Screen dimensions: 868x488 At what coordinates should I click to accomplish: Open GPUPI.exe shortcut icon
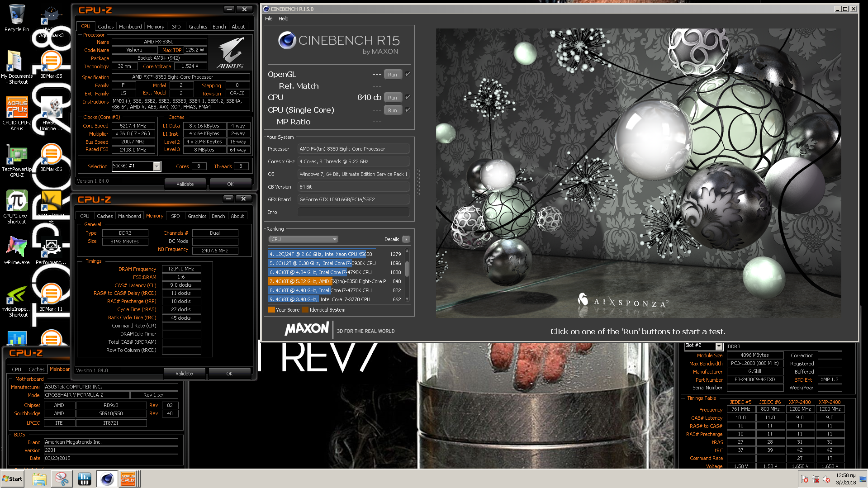coord(17,207)
